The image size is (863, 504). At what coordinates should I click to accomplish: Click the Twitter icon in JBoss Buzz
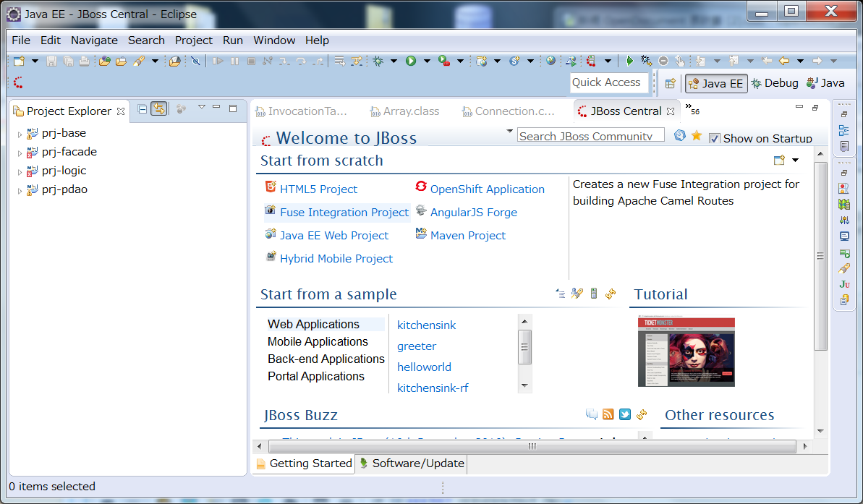(x=625, y=414)
